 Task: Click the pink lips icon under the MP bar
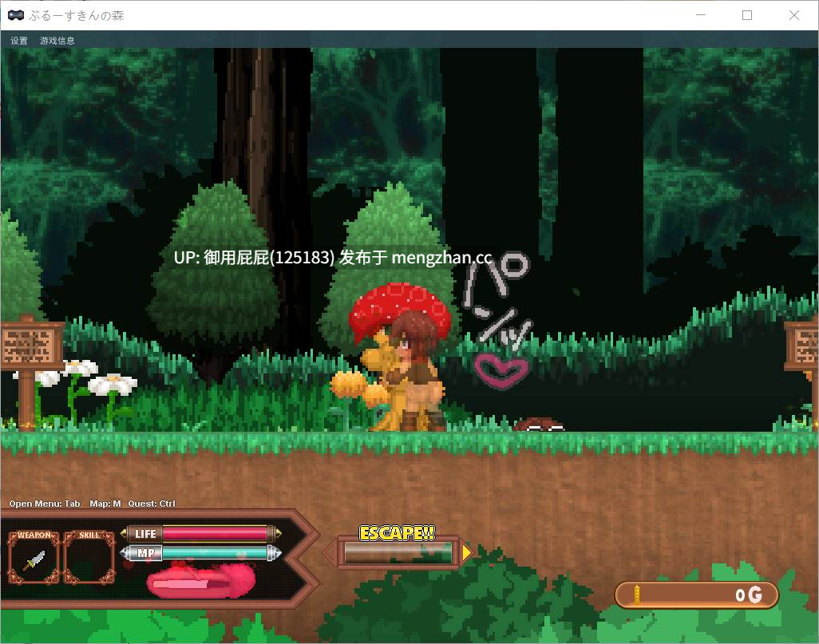(x=200, y=581)
